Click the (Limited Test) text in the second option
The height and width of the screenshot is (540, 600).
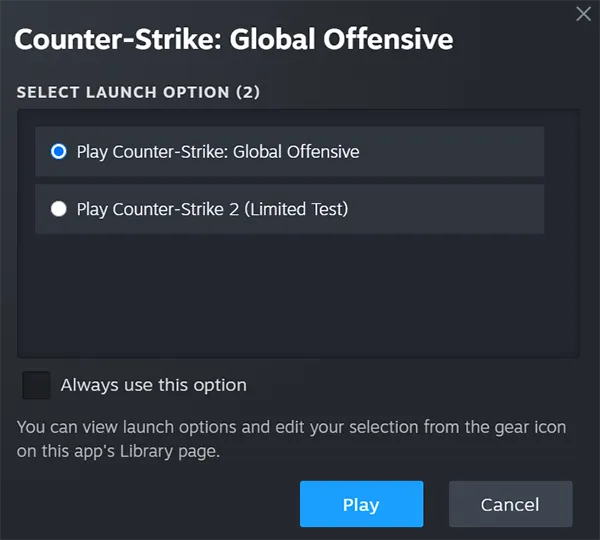click(x=296, y=209)
